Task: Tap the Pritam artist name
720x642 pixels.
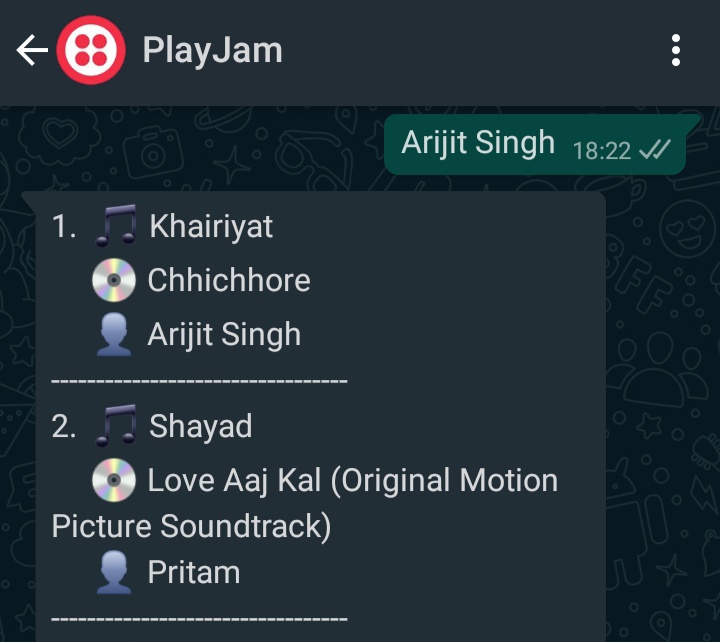Action: (x=194, y=572)
